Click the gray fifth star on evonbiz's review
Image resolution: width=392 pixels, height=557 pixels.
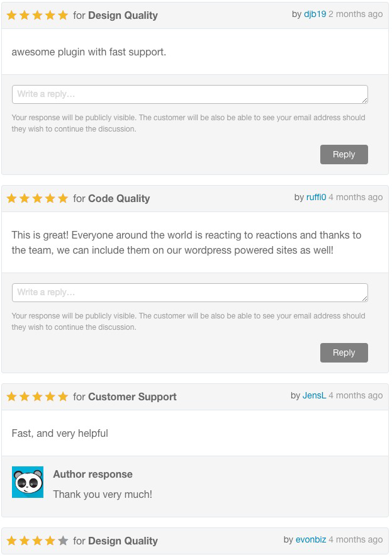point(63,541)
